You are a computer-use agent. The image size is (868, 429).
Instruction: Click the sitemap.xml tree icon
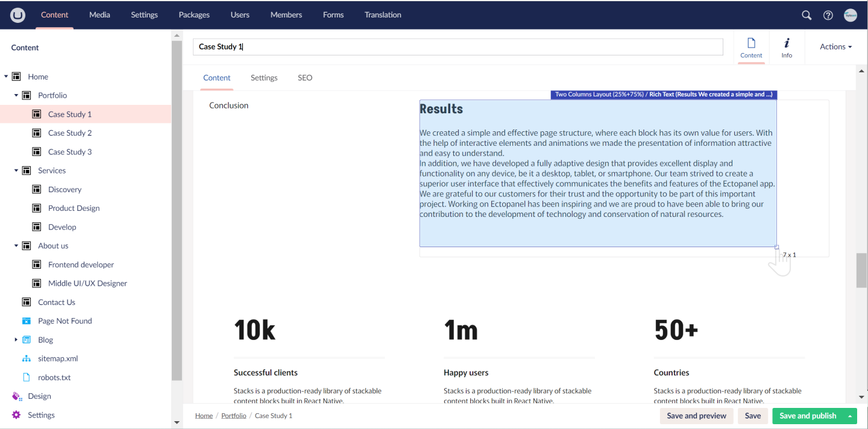click(27, 359)
